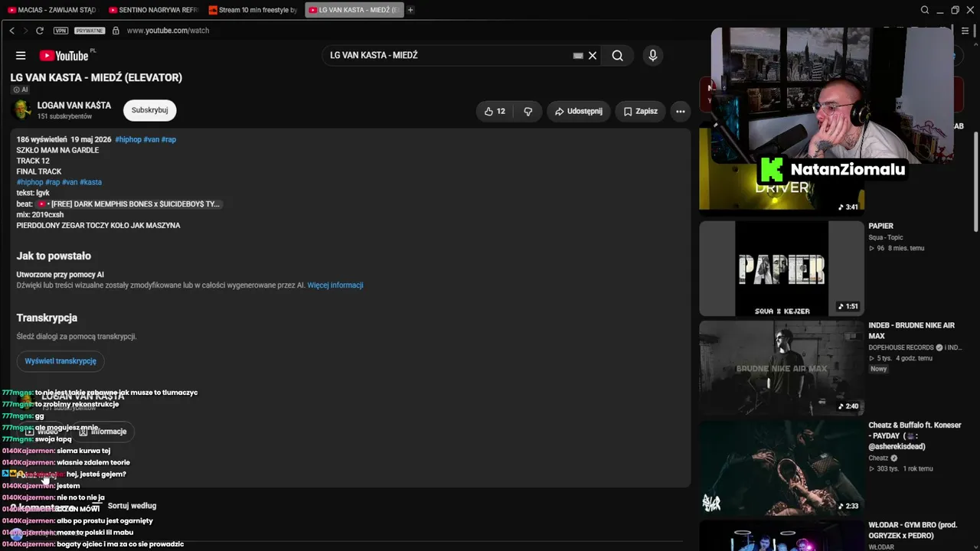Dislike the video with thumbs down
Screen dimensions: 980x551
pos(528,111)
